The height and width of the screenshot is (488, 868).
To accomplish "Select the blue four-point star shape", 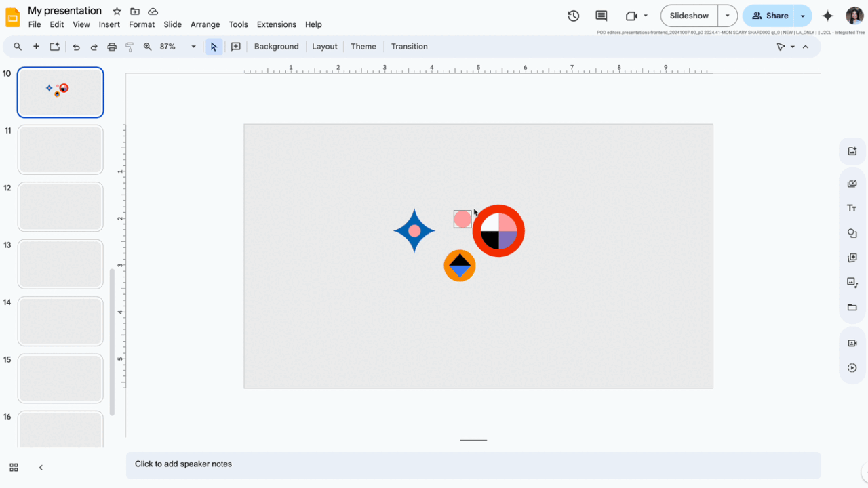I will coord(414,231).
